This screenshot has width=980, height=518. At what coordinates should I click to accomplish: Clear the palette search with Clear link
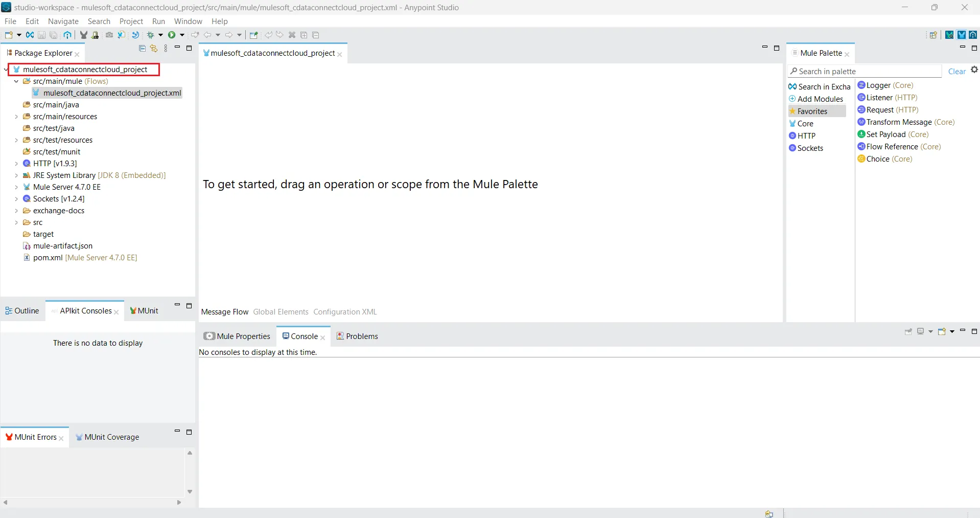click(956, 71)
